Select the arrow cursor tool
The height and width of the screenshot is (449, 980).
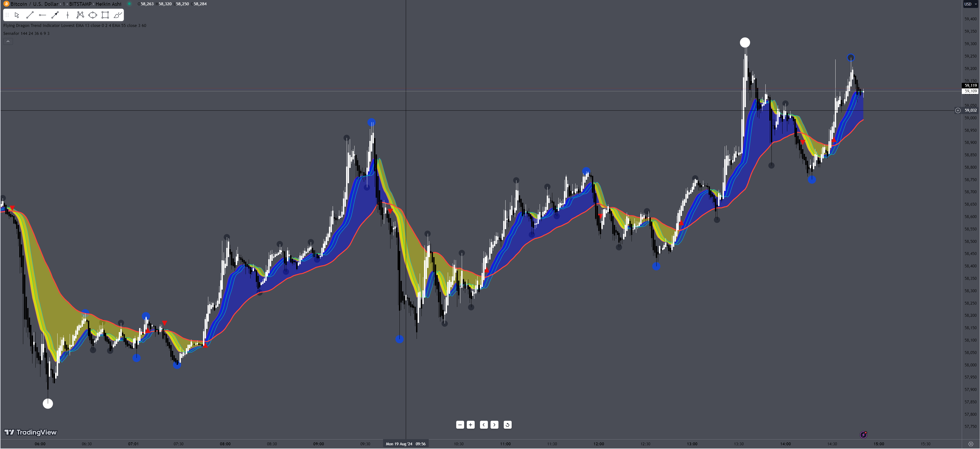point(17,15)
